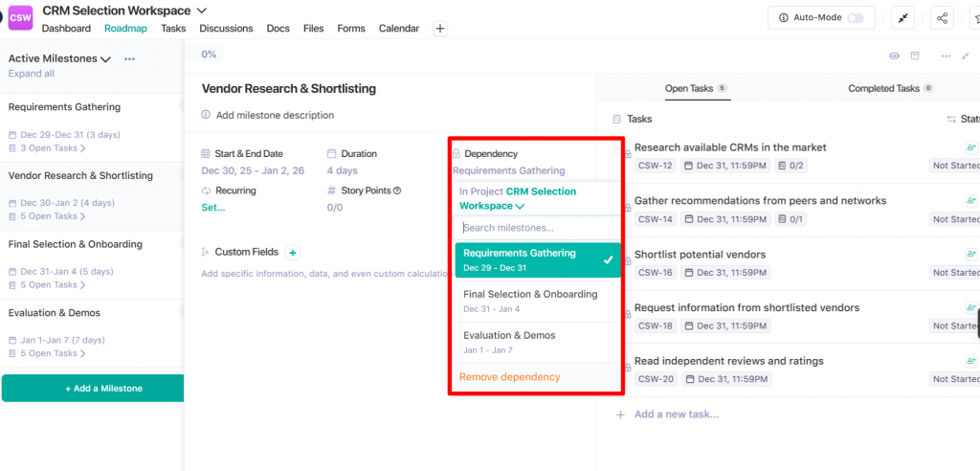980x471 pixels.
Task: Open the Dashboard tab
Action: (66, 28)
